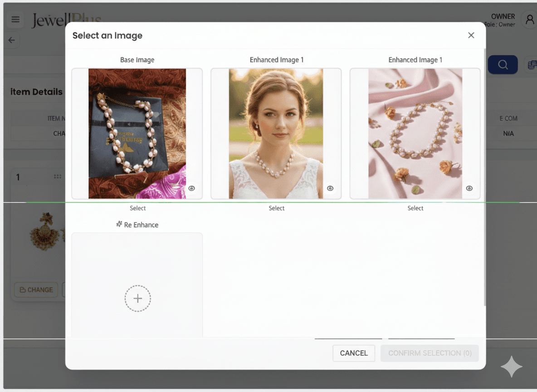Select the Base Image option
Screen dimensions: 537x392
point(137,208)
